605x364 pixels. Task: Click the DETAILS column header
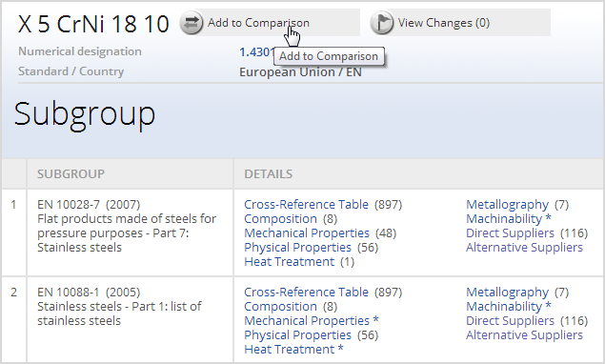269,174
